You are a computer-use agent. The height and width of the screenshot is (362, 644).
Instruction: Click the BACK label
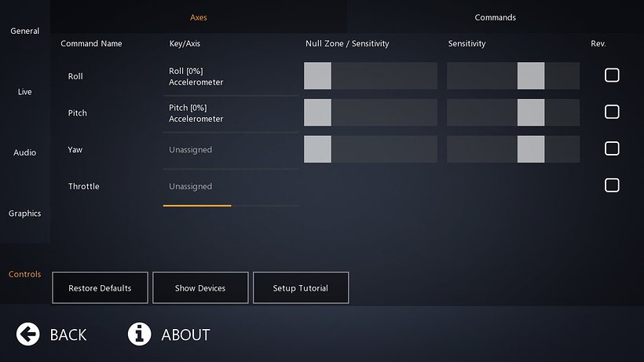coord(68,335)
